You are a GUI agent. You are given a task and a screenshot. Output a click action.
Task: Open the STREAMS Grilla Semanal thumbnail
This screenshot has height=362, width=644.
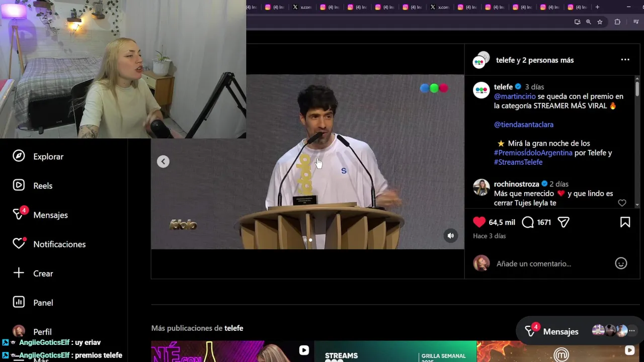395,351
